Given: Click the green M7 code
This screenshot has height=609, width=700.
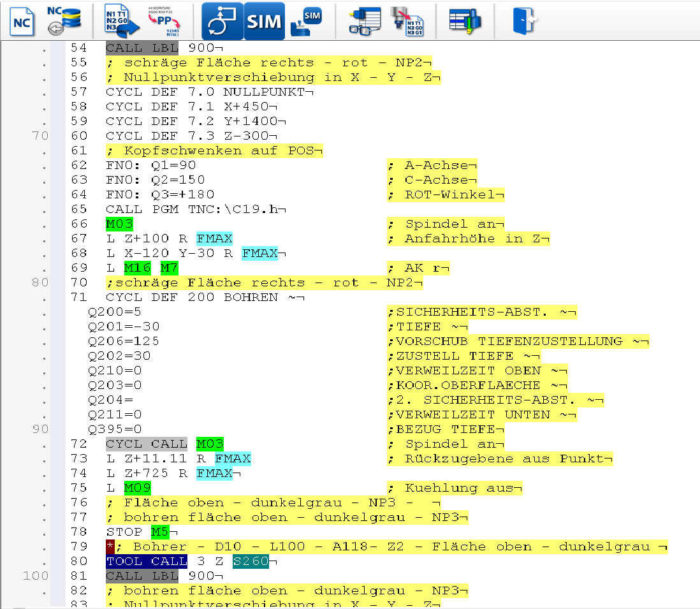Looking at the screenshot, I should tap(169, 268).
